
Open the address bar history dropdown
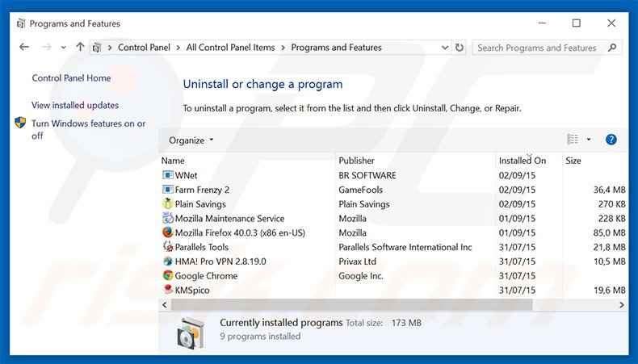tap(445, 48)
